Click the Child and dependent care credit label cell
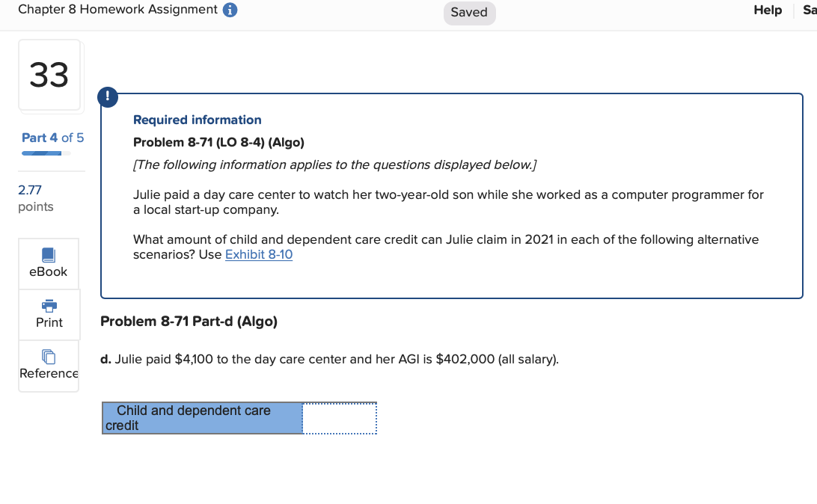The height and width of the screenshot is (504, 817). click(x=203, y=418)
